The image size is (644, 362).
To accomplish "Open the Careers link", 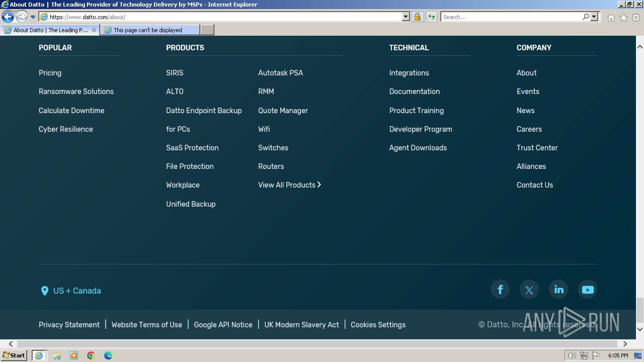I will coord(529,129).
